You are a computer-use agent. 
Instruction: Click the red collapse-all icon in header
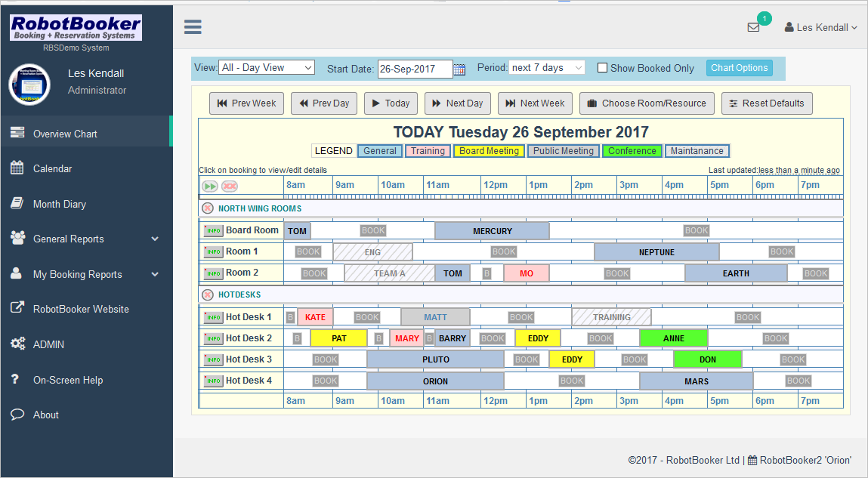pyautogui.click(x=230, y=187)
